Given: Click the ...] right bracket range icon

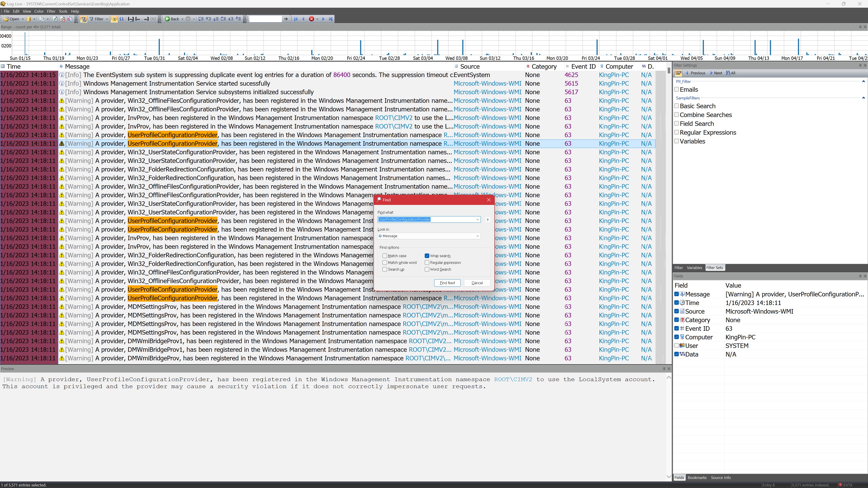Looking at the screenshot, I should tap(146, 19).
